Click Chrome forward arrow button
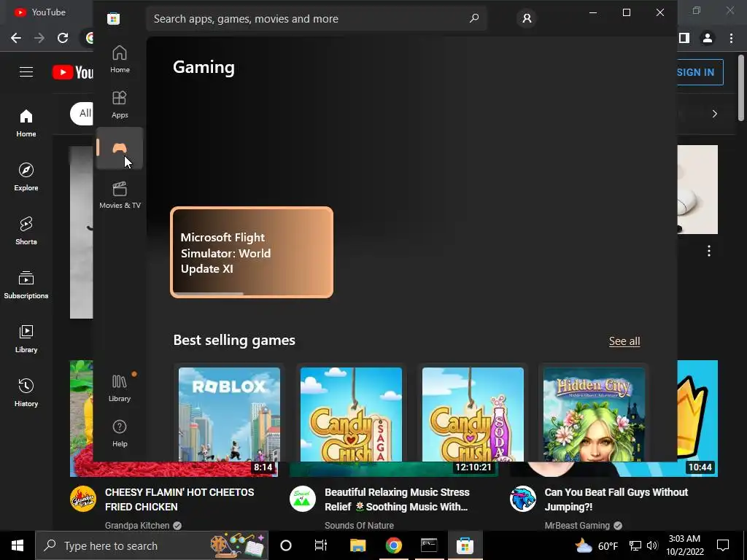Screen dimensions: 747x560 tap(39, 38)
